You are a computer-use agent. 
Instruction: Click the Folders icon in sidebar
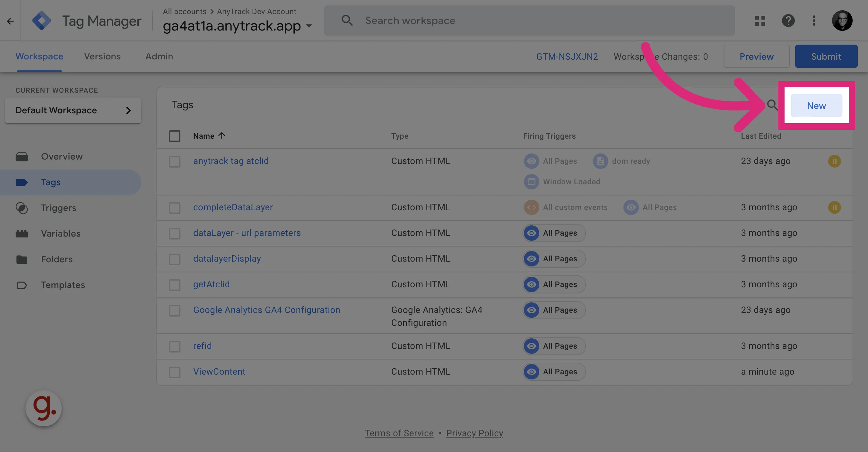tap(22, 259)
